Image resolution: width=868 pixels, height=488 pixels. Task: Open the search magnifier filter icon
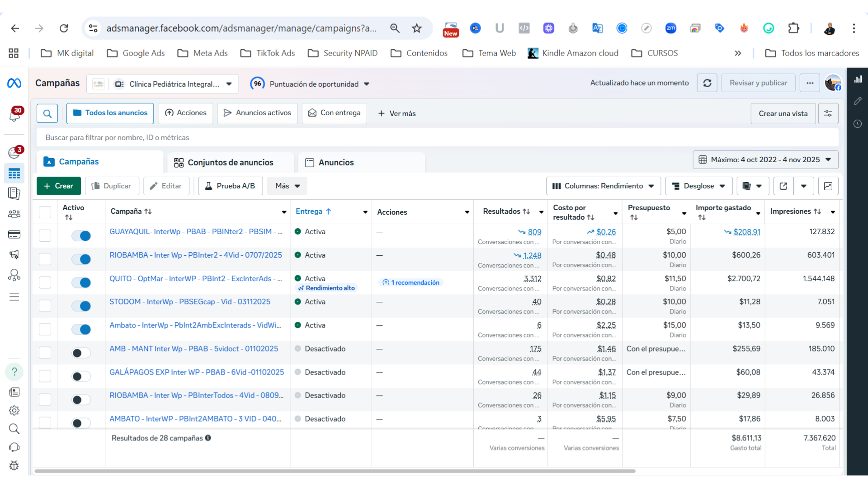[47, 114]
